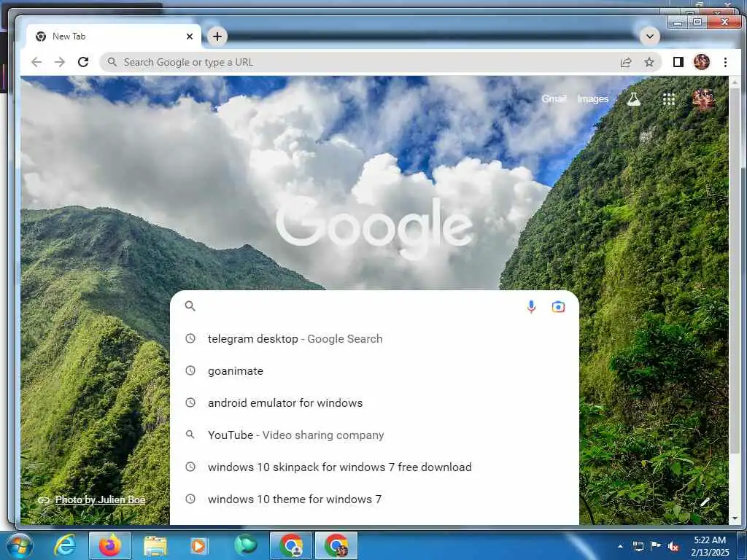
Task: Open Google apps grid
Action: 669,99
